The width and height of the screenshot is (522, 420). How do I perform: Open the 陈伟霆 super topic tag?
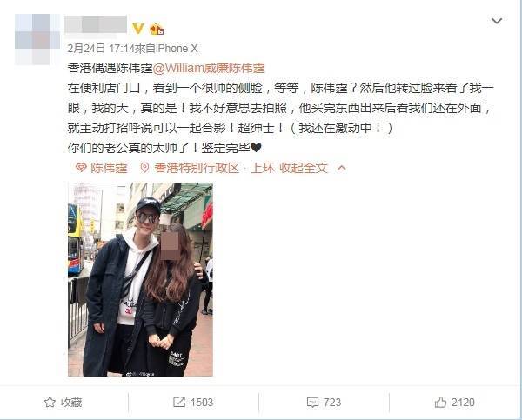pos(110,168)
